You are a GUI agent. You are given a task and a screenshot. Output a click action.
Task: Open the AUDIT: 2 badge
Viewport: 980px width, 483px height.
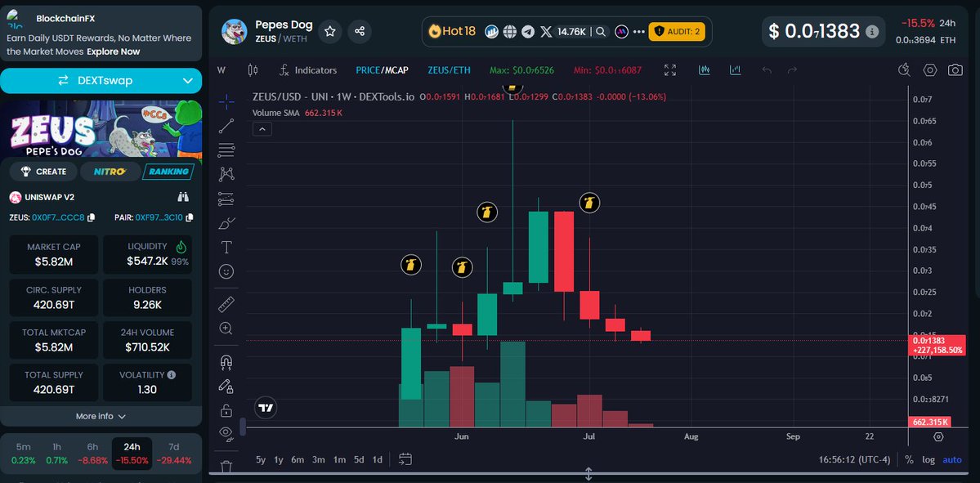677,31
